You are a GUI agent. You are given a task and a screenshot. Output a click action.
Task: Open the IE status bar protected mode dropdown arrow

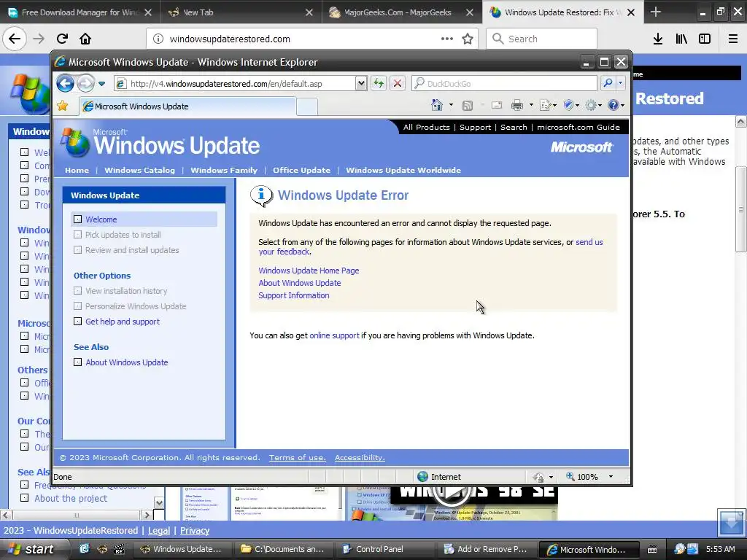(551, 477)
